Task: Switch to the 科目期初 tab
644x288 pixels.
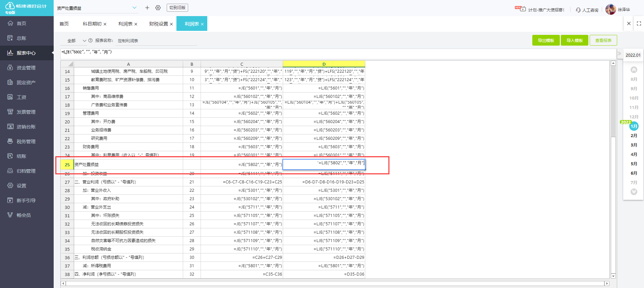Action: pos(92,24)
